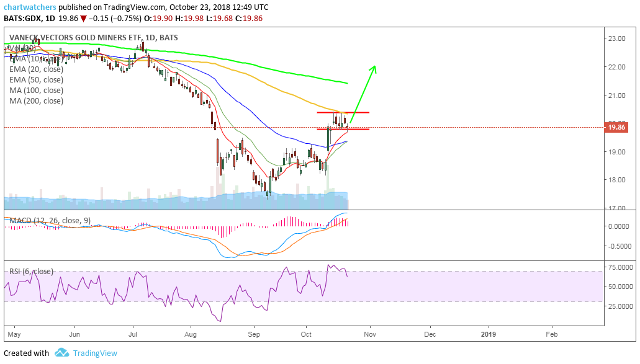The image size is (640, 364).
Task: Click the 19.86 current price label
Action: click(616, 127)
